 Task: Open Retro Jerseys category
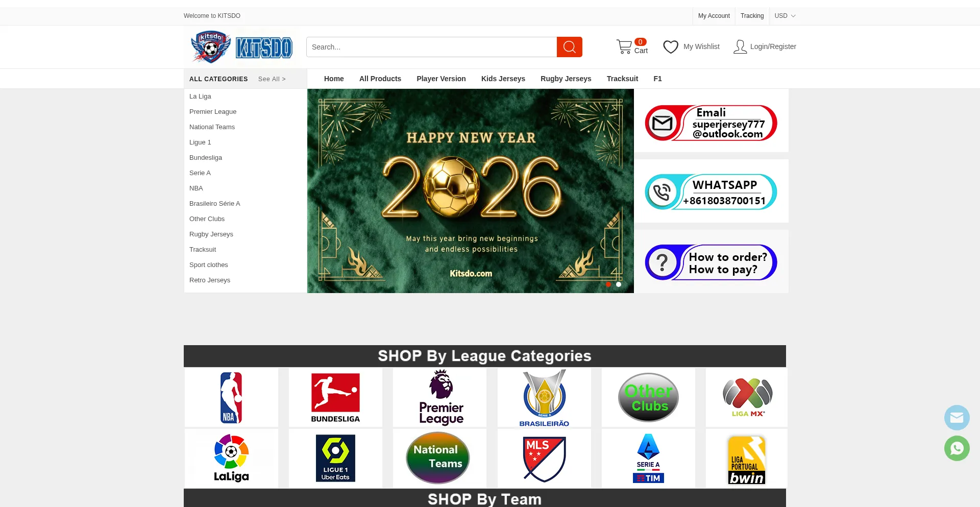(210, 280)
